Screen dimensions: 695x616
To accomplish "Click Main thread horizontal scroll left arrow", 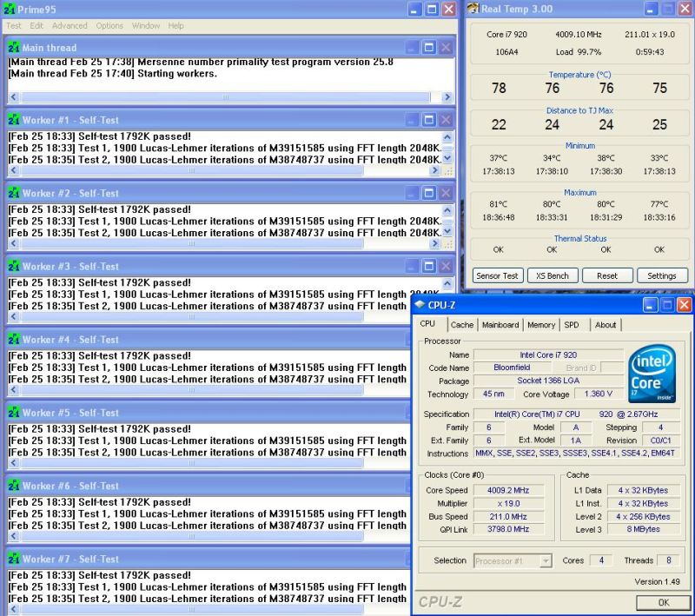I will 14,97.
